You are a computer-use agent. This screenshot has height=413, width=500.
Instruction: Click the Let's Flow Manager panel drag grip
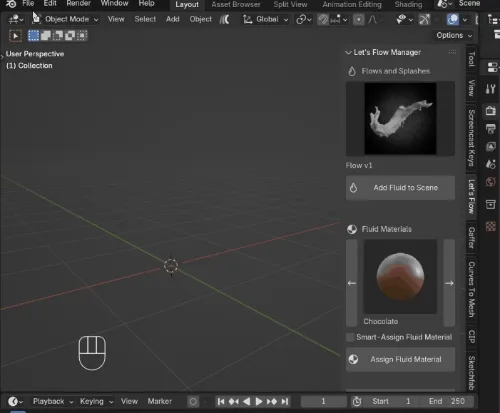coord(452,52)
